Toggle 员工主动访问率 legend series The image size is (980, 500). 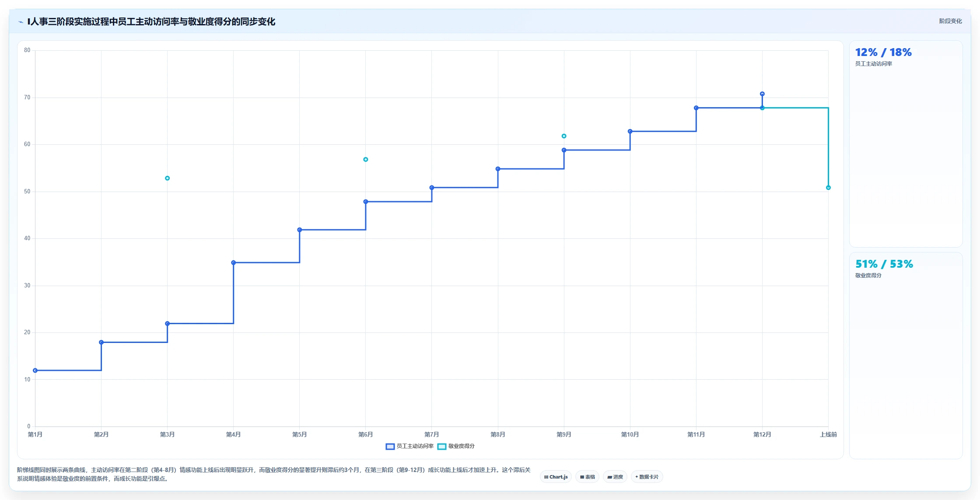point(409,446)
